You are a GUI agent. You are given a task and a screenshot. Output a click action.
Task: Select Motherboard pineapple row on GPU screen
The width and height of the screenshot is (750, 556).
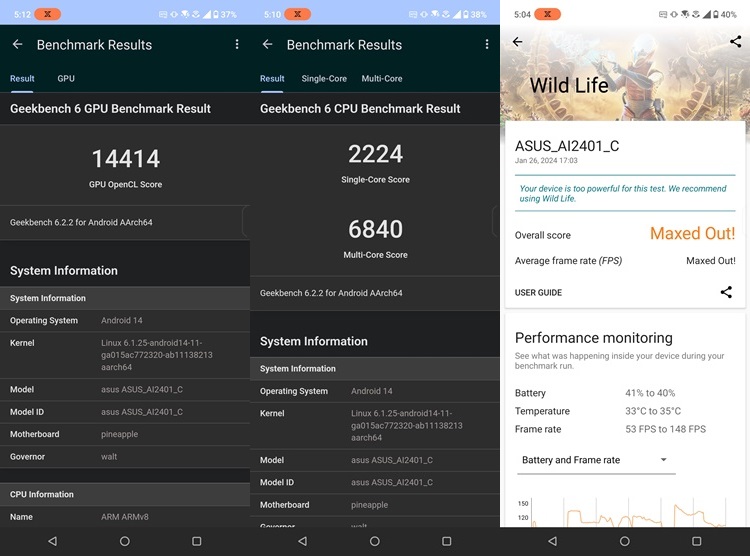pyautogui.click(x=125, y=434)
